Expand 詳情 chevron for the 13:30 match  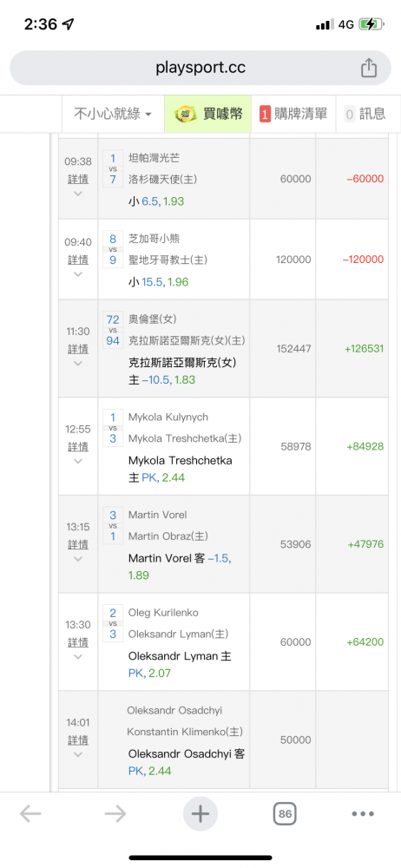(78, 656)
